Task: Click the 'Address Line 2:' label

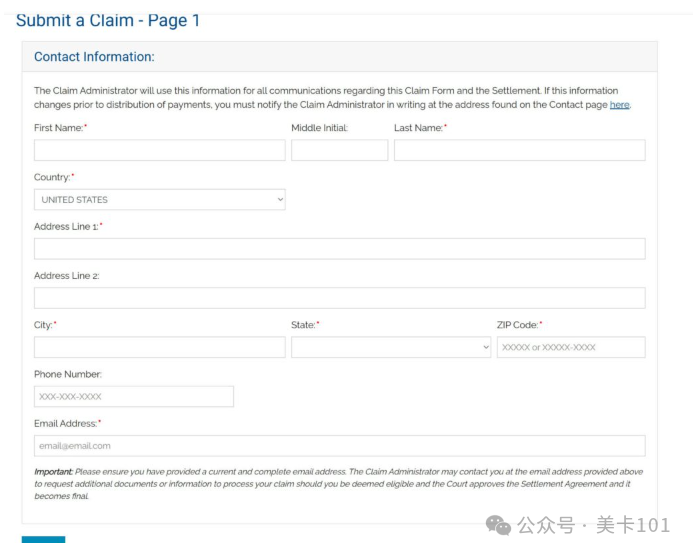Action: tap(67, 276)
